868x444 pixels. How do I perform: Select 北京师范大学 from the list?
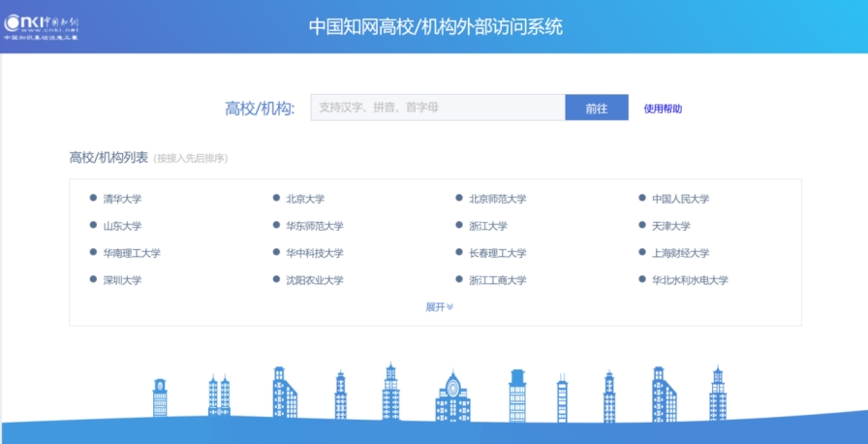coord(498,199)
